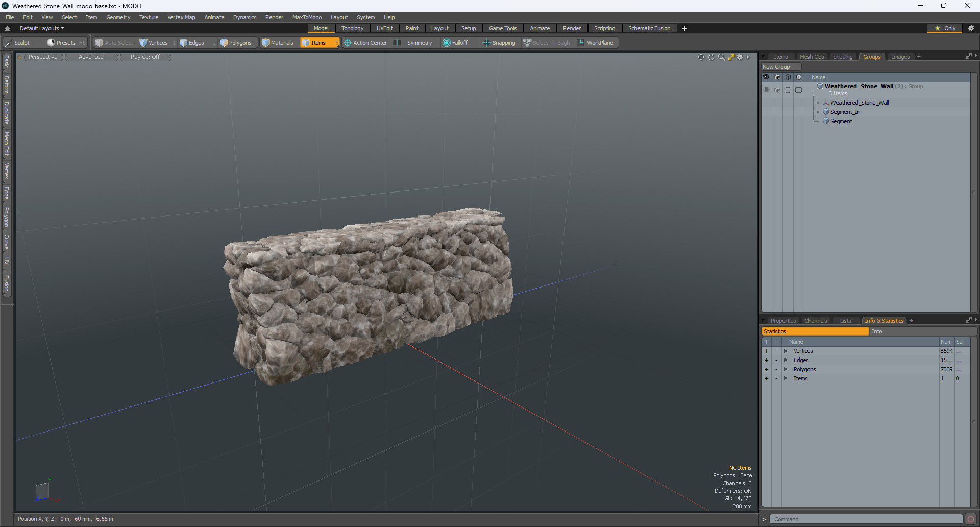
Task: Add a new layout tab with plus
Action: pyautogui.click(x=684, y=28)
